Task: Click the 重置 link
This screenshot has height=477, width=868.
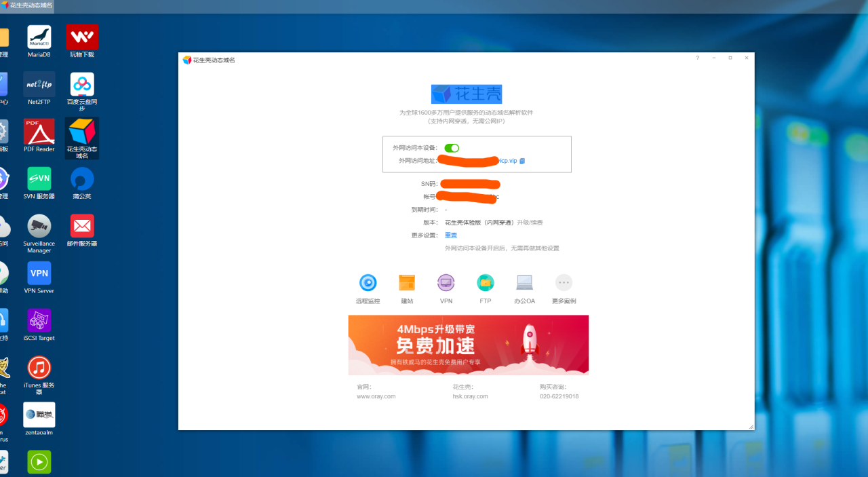Action: tap(451, 235)
